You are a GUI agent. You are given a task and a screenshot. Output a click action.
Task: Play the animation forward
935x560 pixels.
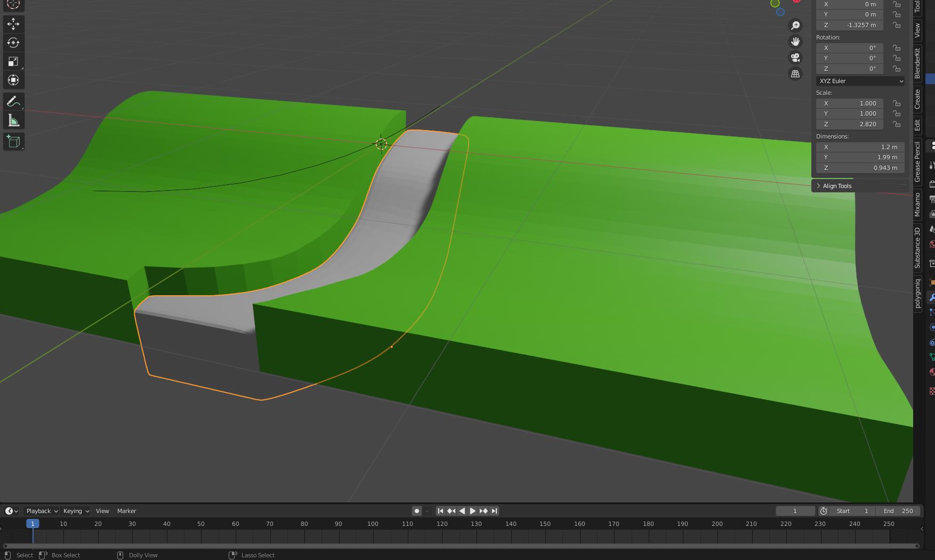472,511
